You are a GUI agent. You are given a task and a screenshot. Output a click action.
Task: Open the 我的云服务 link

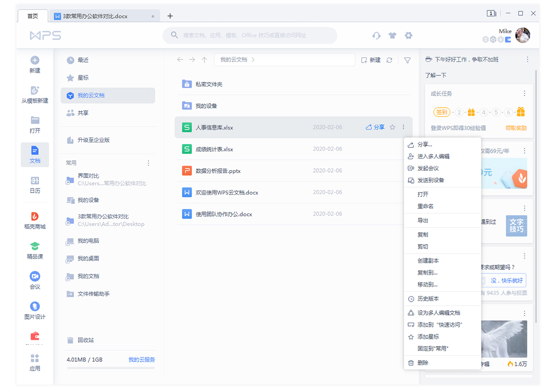[x=141, y=360]
